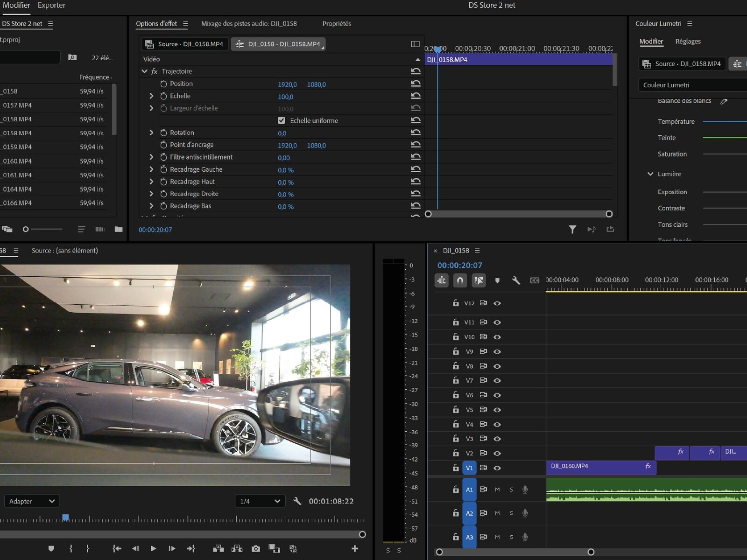Open the Adapter zoom dropdown
Image resolution: width=747 pixels, height=560 pixels.
point(32,501)
